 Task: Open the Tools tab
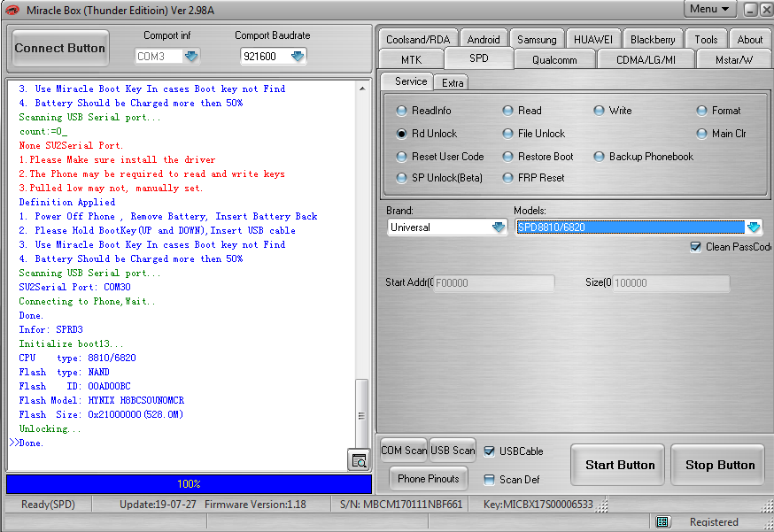pyautogui.click(x=707, y=40)
